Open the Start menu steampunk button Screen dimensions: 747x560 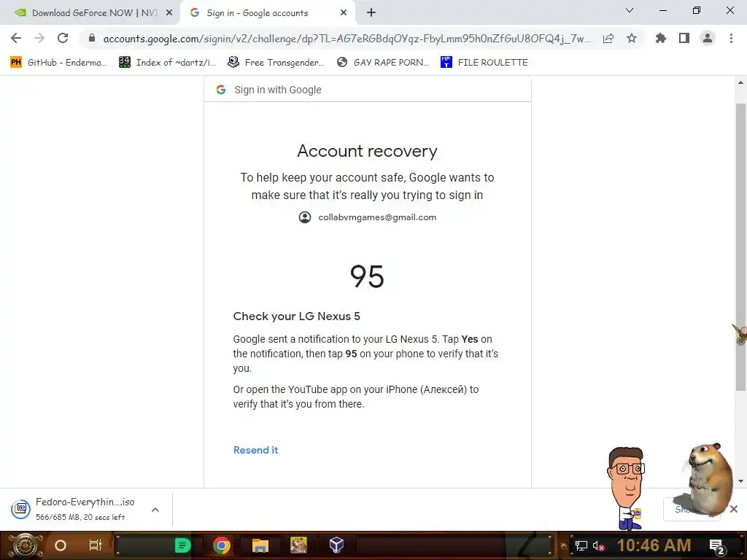click(x=25, y=545)
